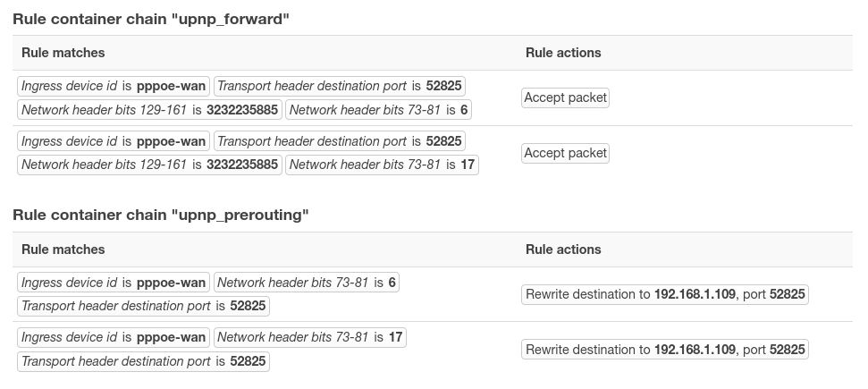Viewport: 868px width, 389px height.
Task: Click the "upnp_prerouting" rule container chain heading
Action: [161, 216]
